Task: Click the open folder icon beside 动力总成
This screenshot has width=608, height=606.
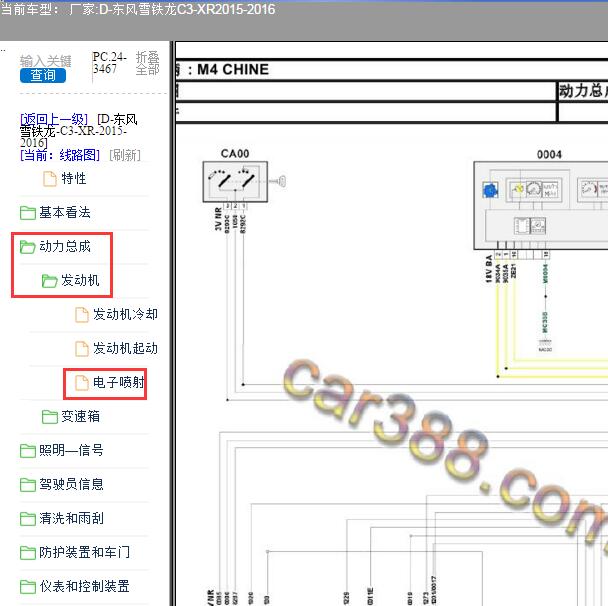Action: 28,247
